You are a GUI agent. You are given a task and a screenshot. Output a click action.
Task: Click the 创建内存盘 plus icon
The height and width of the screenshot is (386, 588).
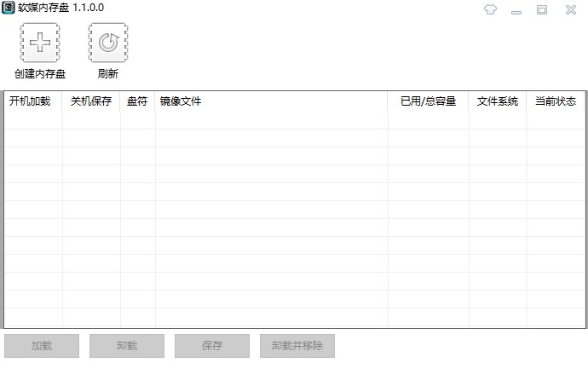coord(40,43)
